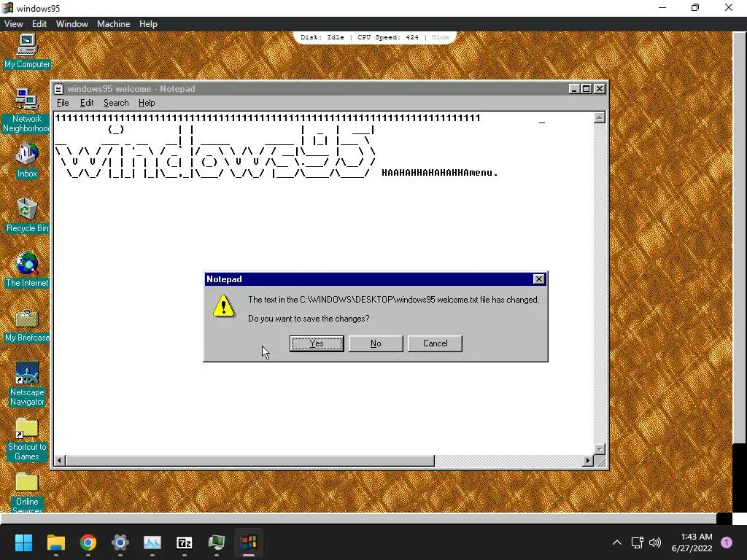Select the Inbox desktop icon
Viewport: 747px width, 560px height.
coord(27,160)
